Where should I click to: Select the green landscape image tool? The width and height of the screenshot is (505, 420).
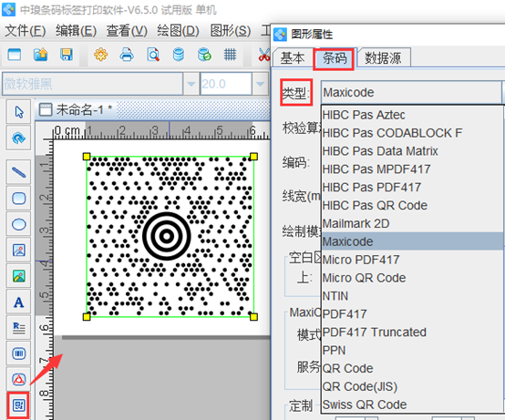tap(18, 276)
